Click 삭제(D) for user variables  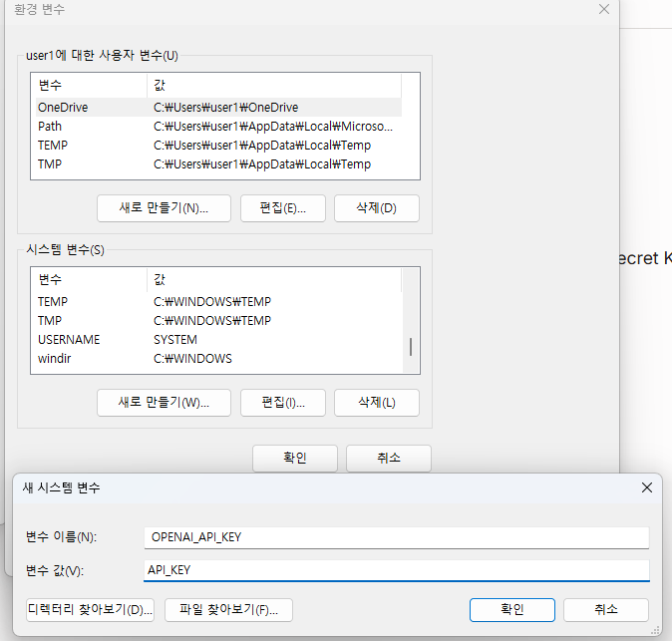(376, 208)
